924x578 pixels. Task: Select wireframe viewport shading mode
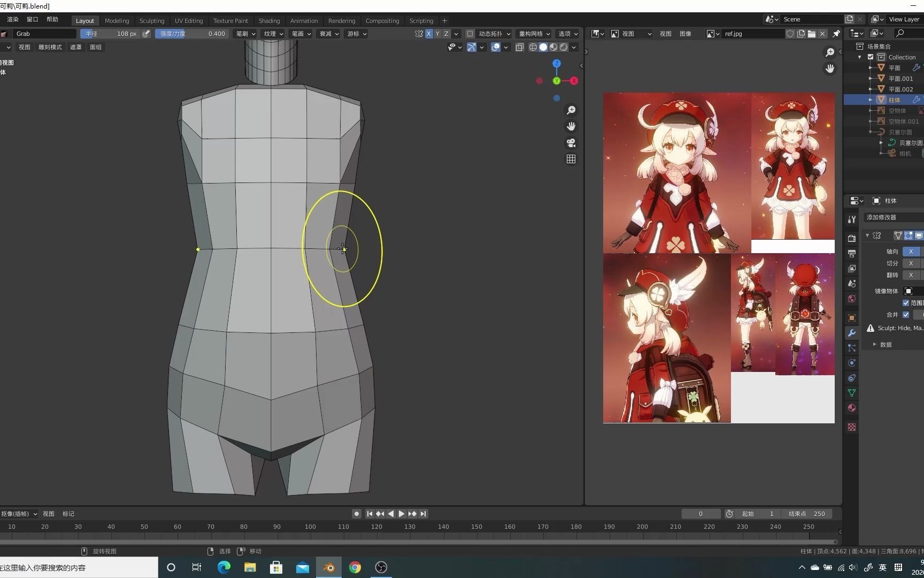tap(533, 47)
